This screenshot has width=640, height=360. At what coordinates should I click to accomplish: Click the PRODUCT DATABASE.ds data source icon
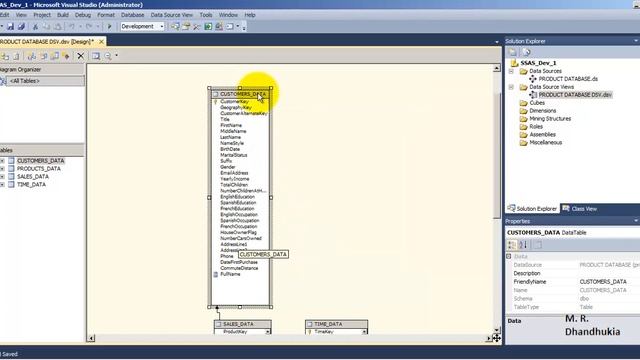pos(533,79)
